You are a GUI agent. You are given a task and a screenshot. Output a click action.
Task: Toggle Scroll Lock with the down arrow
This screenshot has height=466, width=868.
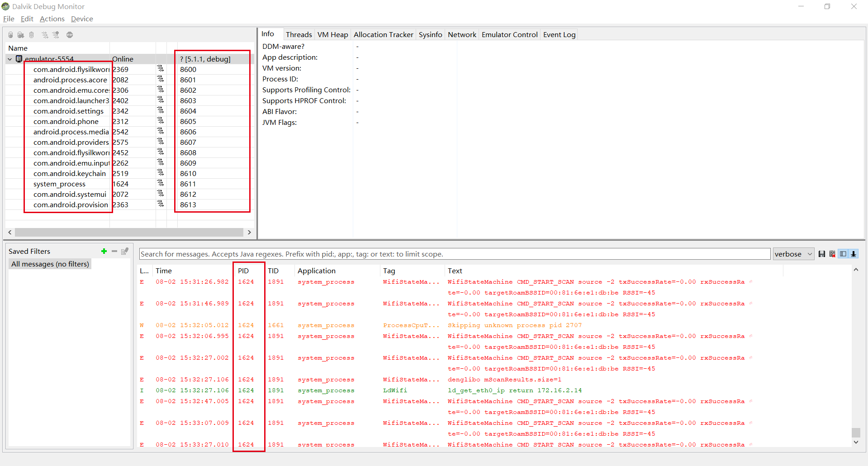[x=854, y=254]
